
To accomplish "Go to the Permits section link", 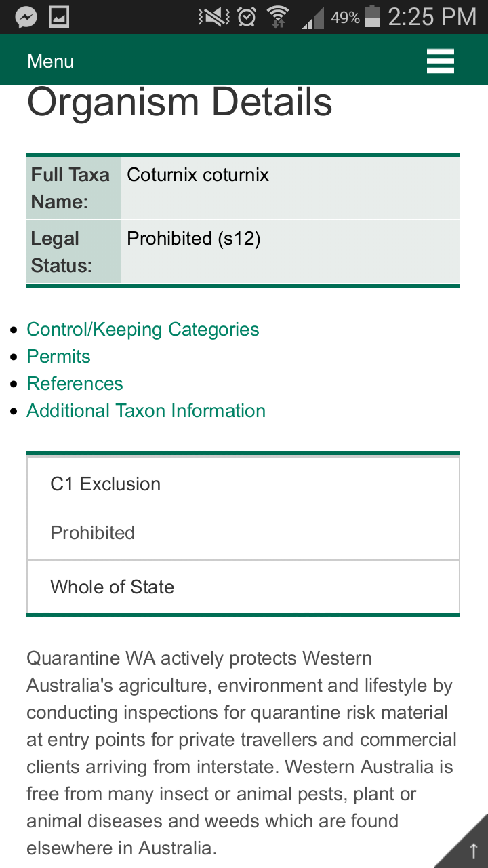I will coord(58,357).
